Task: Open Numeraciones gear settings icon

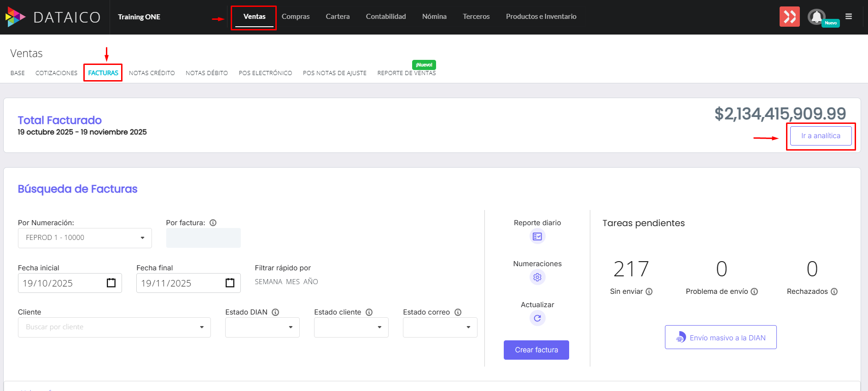Action: tap(537, 277)
